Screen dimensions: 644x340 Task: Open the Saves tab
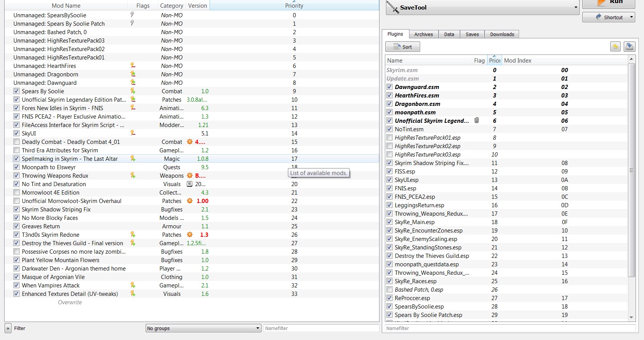472,34
